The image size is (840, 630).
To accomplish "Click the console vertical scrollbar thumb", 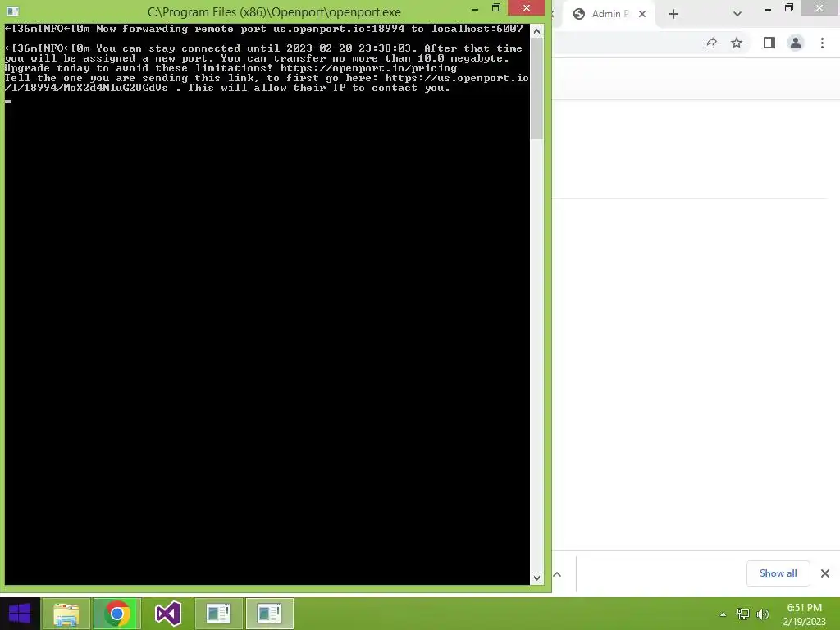I will pos(536,89).
